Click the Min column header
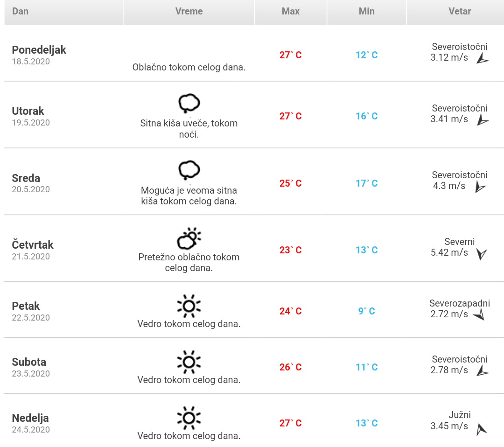The width and height of the screenshot is (504, 447). point(367,11)
